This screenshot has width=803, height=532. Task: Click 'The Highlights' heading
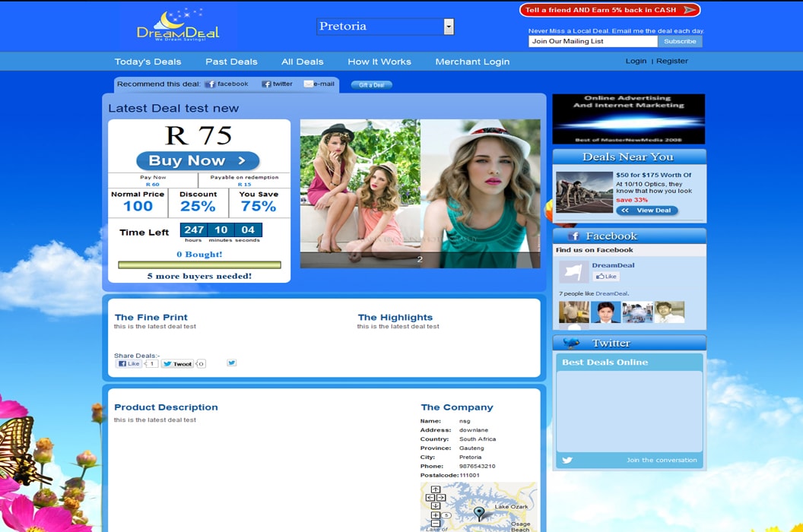(x=395, y=318)
